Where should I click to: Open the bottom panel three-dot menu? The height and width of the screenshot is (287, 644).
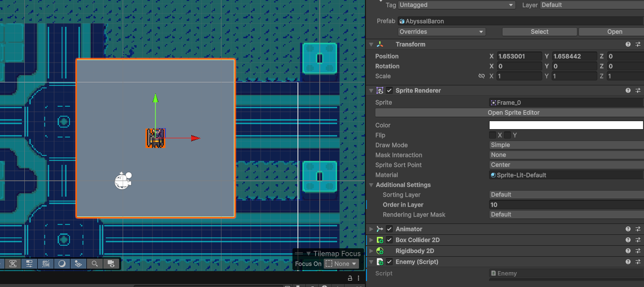359,278
